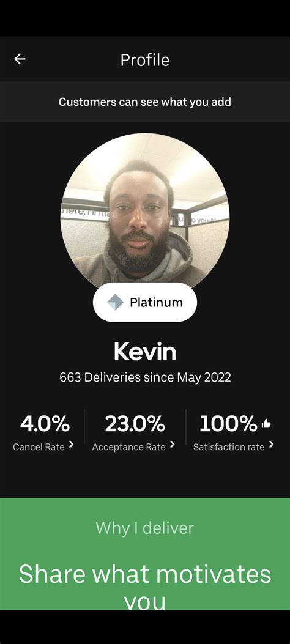Open the "Why I deliver" section heading
Viewport: 290px width, 644px height.
pyautogui.click(x=144, y=528)
